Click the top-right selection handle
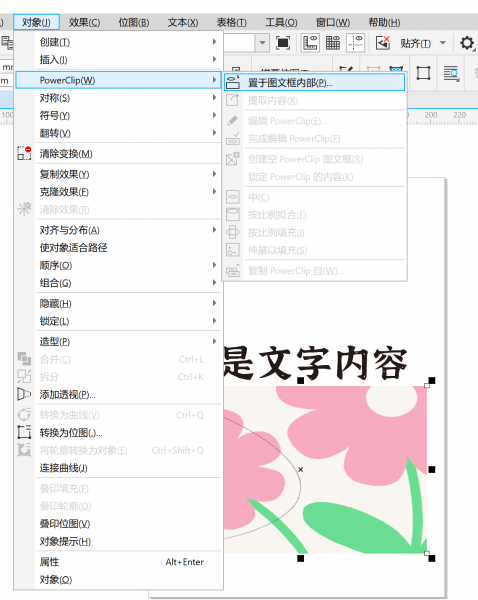 click(432, 380)
